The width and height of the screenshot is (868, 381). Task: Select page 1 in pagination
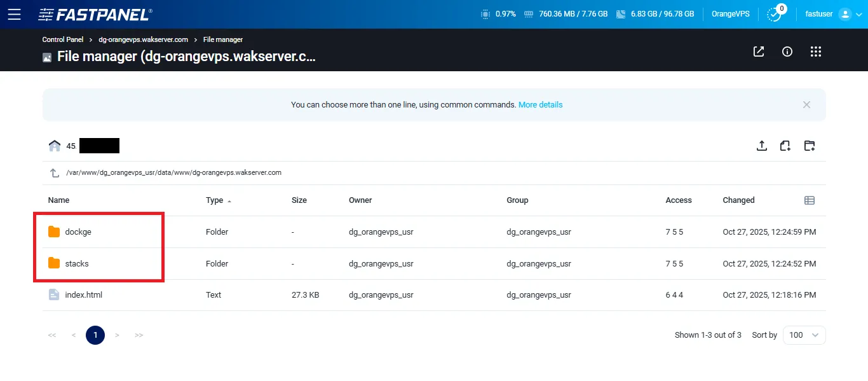point(95,335)
